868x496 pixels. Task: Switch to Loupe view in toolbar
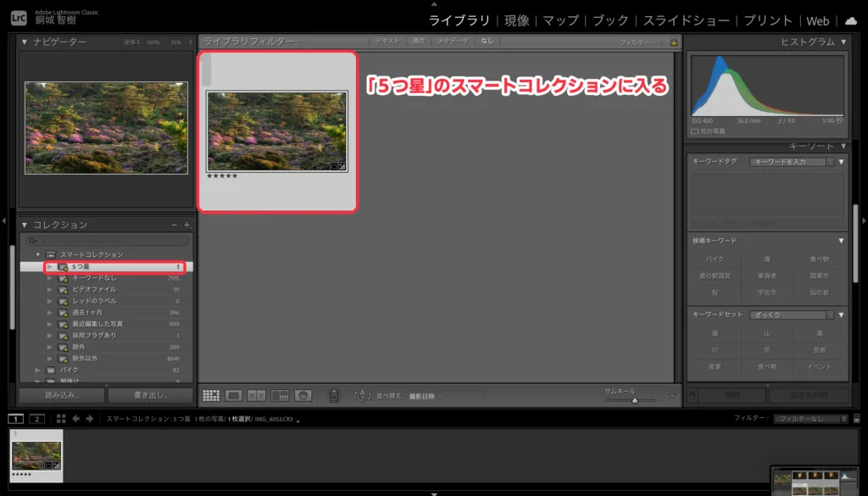(x=234, y=396)
